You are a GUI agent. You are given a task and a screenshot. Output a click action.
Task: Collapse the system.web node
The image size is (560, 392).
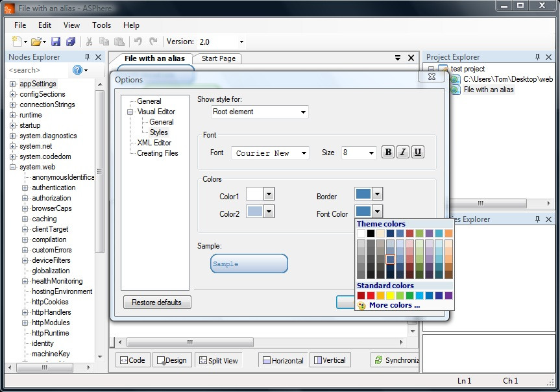pos(12,167)
